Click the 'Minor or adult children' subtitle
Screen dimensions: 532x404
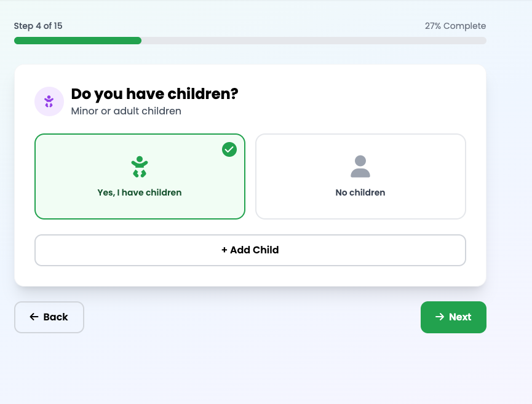pyautogui.click(x=126, y=111)
